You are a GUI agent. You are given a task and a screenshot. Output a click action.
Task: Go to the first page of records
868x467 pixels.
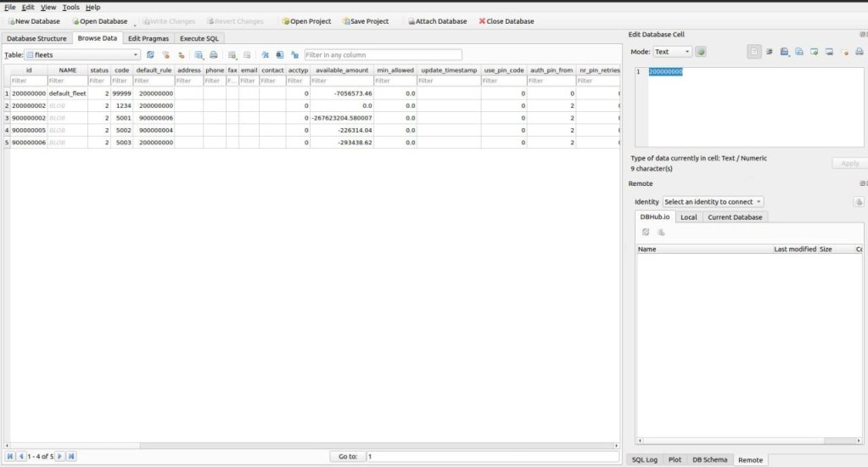click(10, 456)
